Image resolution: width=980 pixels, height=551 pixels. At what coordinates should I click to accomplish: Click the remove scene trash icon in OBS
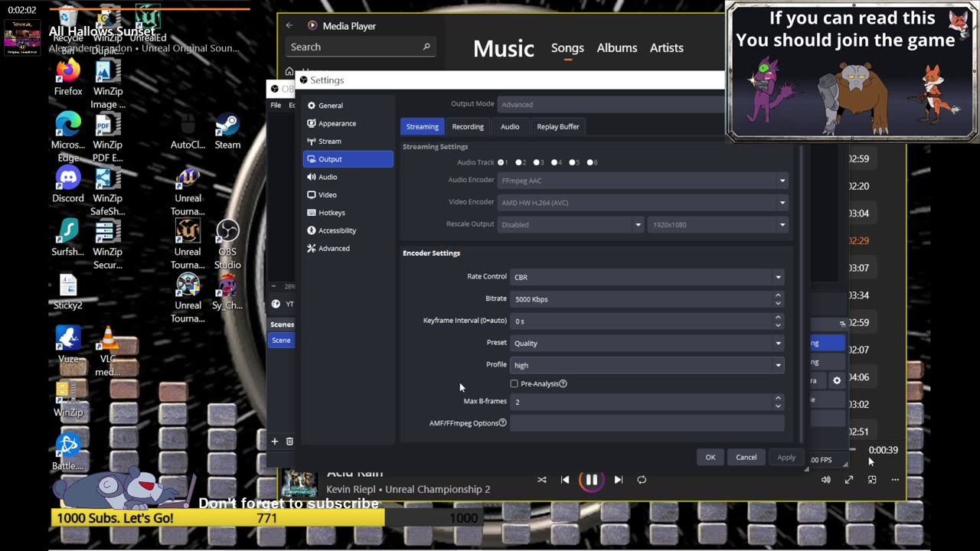pos(289,441)
